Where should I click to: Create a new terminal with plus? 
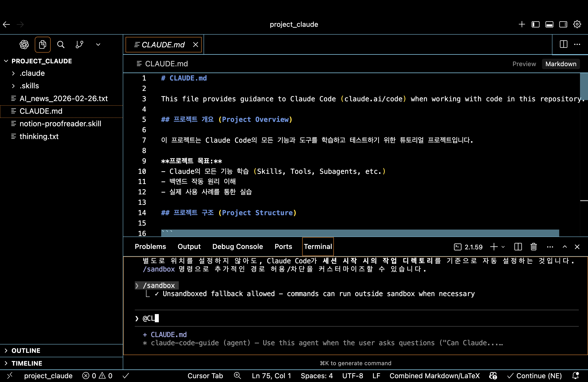tap(494, 247)
